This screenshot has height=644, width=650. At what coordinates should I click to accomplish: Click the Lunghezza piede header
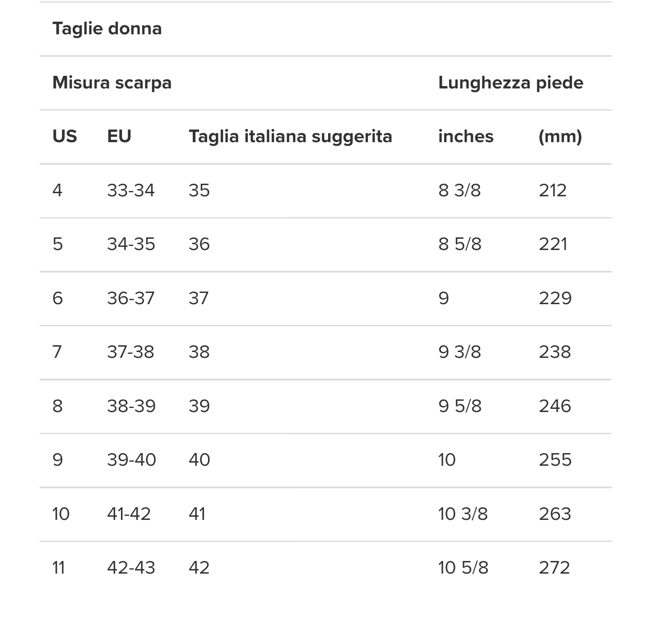511,83
